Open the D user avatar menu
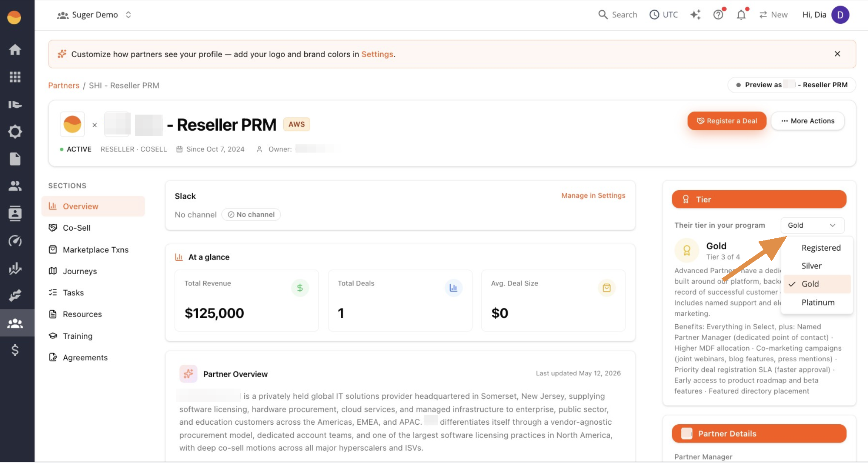The image size is (868, 463). [840, 15]
